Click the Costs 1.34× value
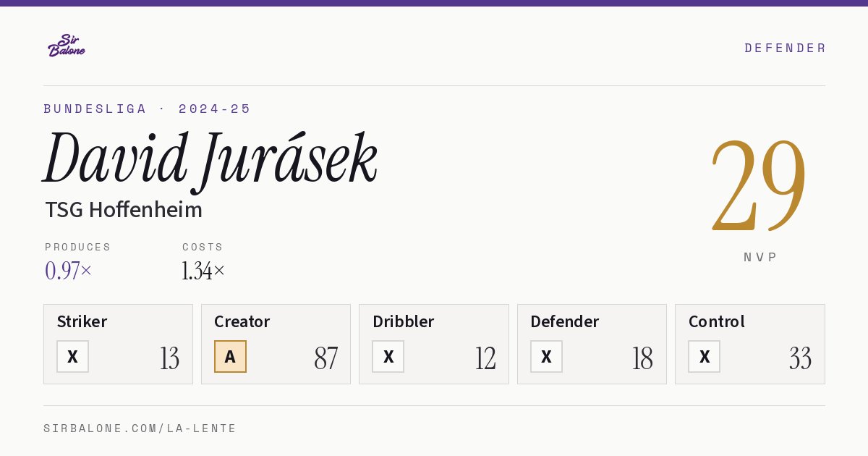Image resolution: width=868 pixels, height=456 pixels. (x=203, y=271)
